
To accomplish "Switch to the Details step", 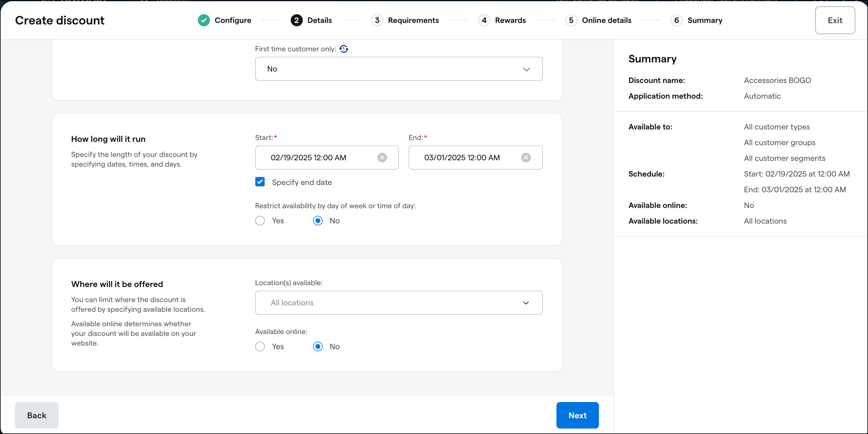I will 319,20.
